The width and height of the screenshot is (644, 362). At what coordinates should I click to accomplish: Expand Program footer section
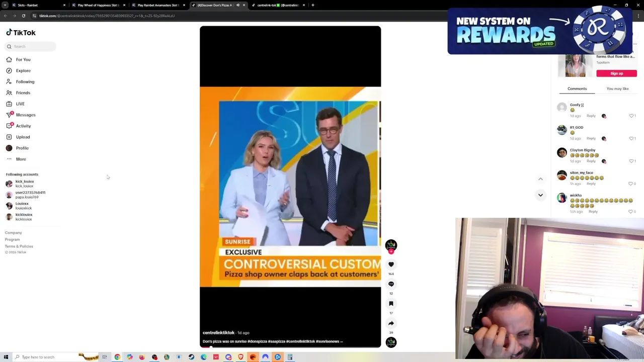(x=13, y=240)
